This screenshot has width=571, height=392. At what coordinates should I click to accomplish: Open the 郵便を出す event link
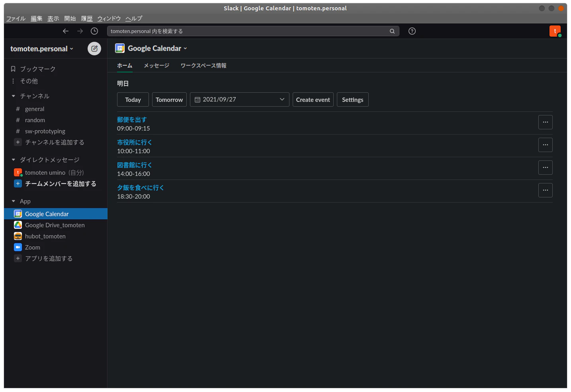132,119
